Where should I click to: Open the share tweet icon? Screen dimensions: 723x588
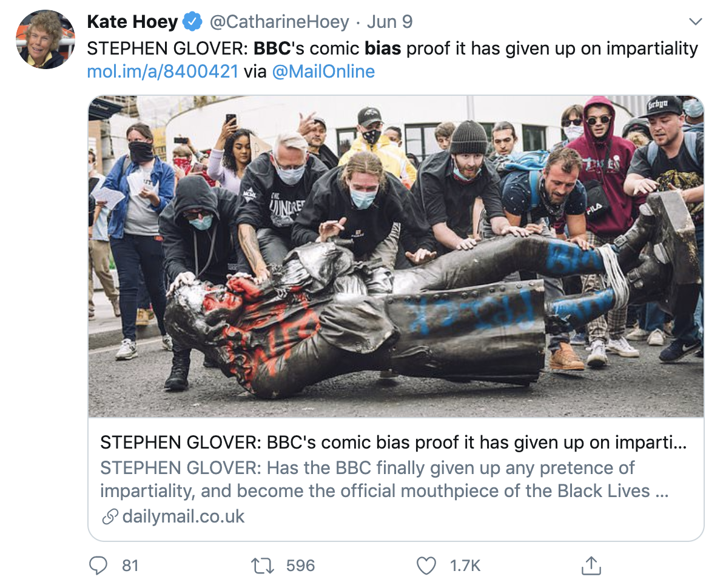(590, 566)
